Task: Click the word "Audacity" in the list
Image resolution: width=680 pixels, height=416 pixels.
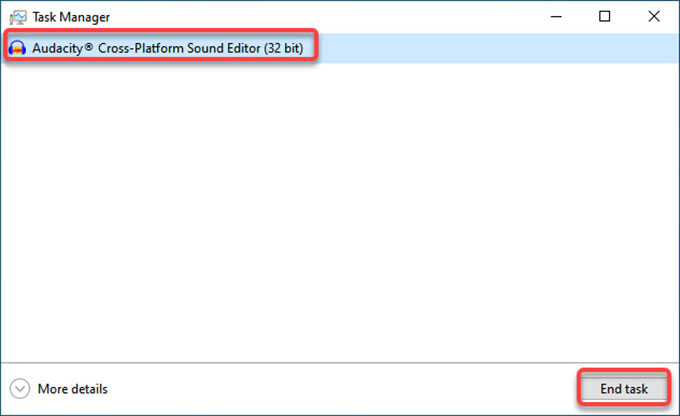Action: click(57, 48)
